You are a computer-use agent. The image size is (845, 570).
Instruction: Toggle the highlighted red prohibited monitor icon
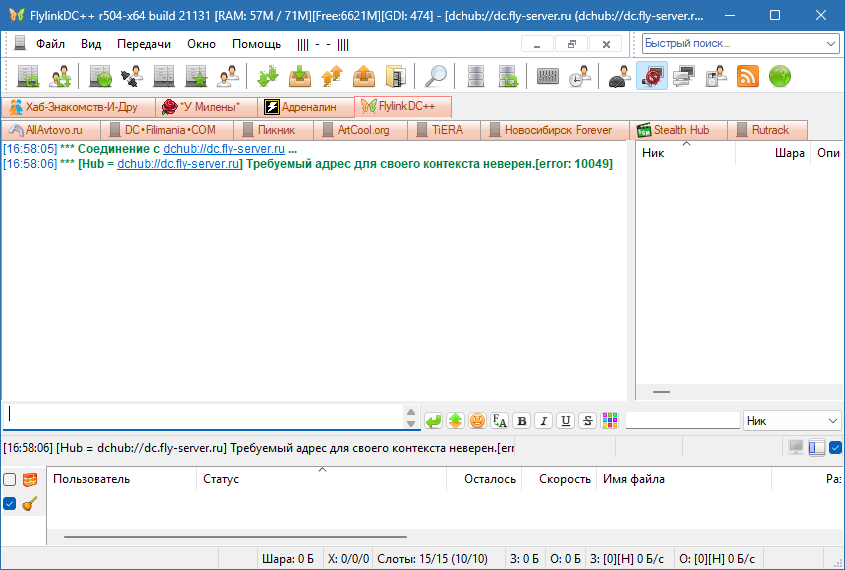652,76
